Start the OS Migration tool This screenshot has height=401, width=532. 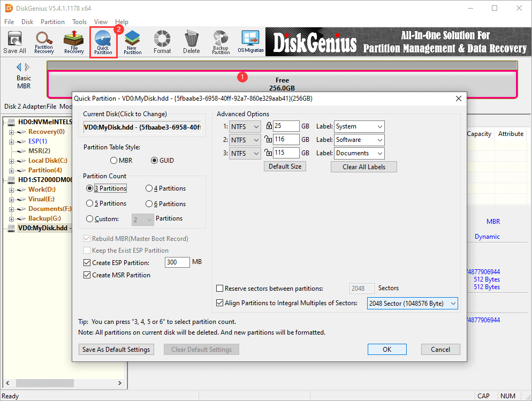pos(250,42)
